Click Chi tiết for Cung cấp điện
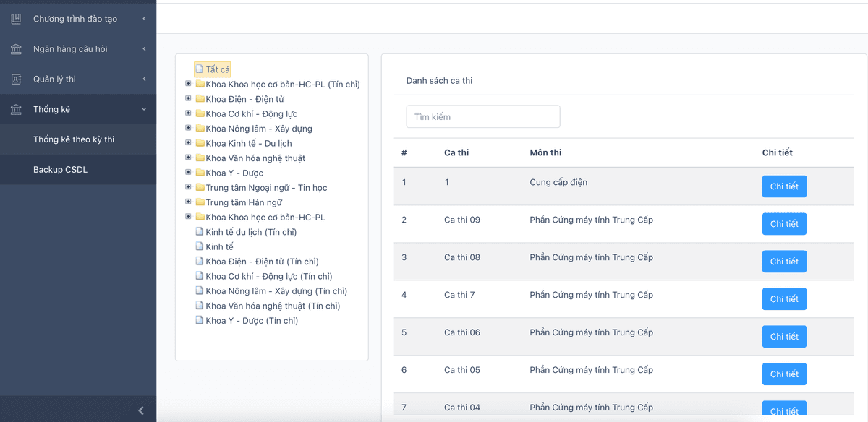The width and height of the screenshot is (868, 422). (x=784, y=186)
